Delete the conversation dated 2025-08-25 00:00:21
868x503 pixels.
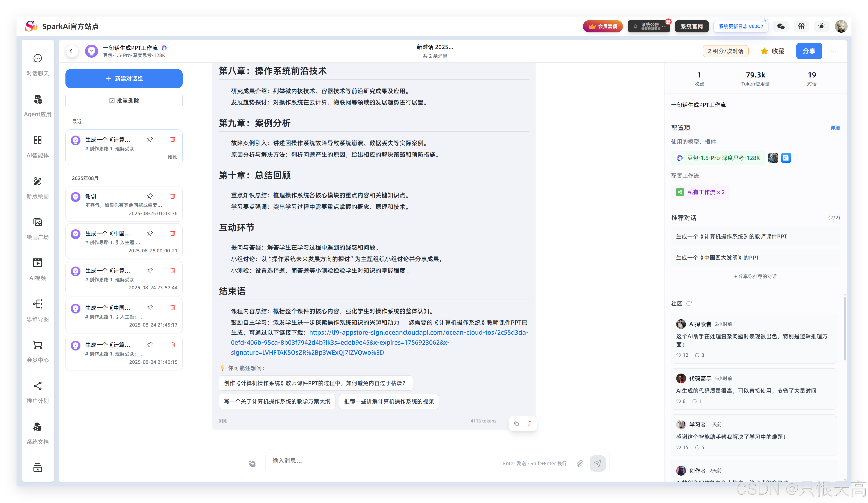point(173,233)
